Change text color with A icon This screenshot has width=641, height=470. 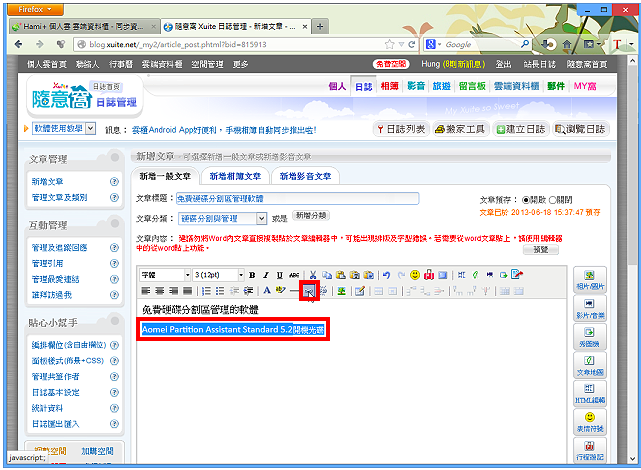point(267,291)
